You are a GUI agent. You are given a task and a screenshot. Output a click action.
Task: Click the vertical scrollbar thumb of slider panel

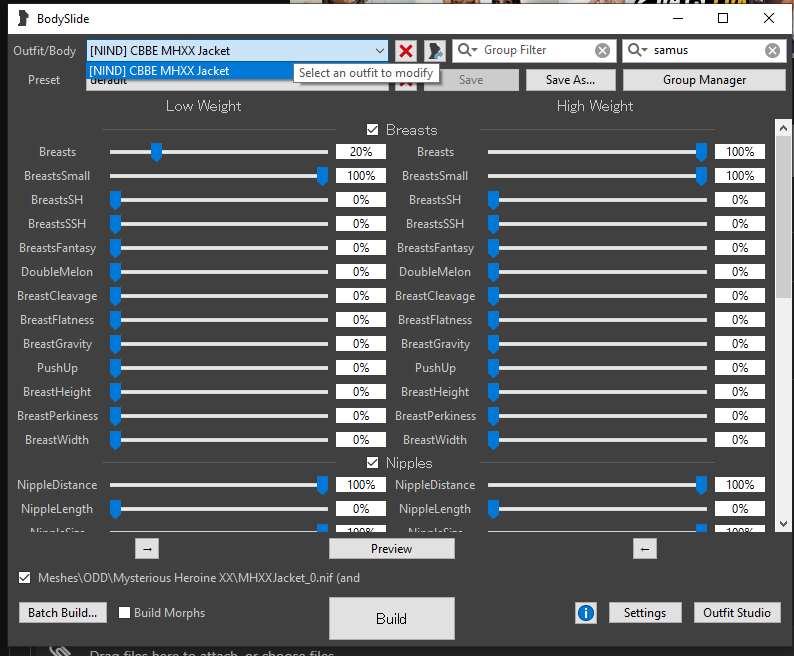pyautogui.click(x=783, y=217)
